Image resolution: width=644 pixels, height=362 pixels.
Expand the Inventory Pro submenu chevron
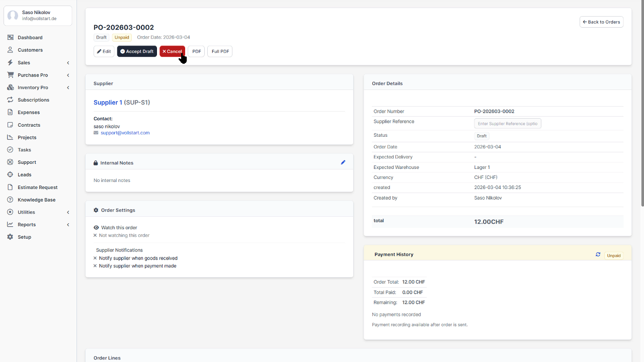tap(68, 87)
